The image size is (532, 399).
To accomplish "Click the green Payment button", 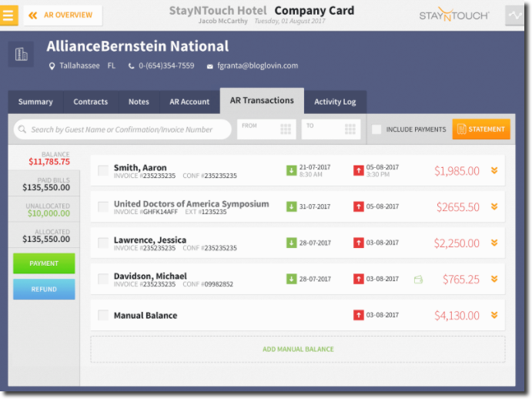I will click(x=44, y=263).
